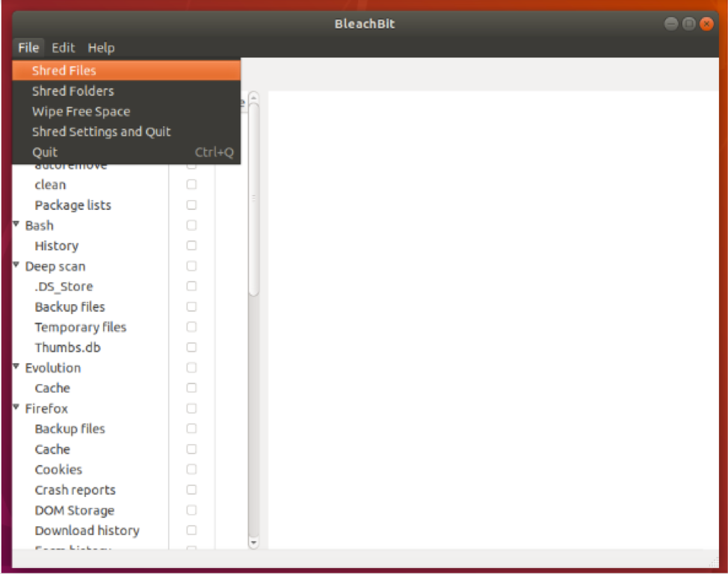Image resolution: width=728 pixels, height=574 pixels.
Task: Select Backup files under Deep scan
Action: [x=70, y=306]
